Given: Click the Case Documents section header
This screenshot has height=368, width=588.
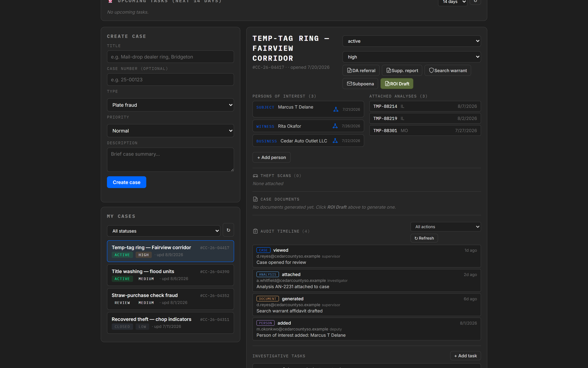Looking at the screenshot, I should (276, 199).
